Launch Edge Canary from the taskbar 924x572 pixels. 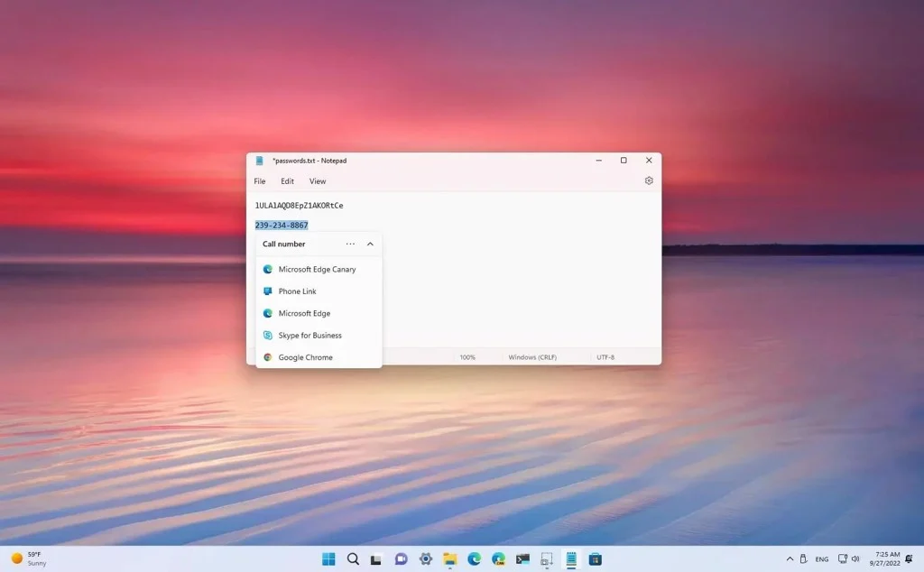click(498, 559)
